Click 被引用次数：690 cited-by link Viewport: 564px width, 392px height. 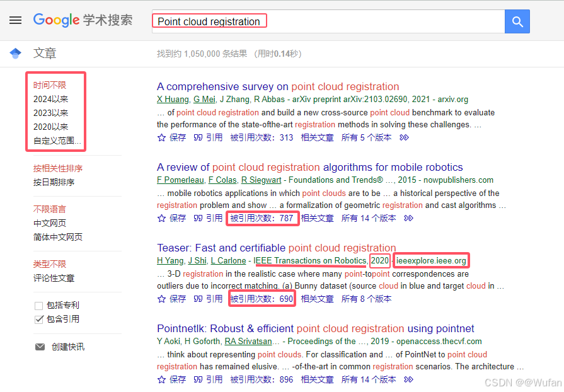(262, 299)
